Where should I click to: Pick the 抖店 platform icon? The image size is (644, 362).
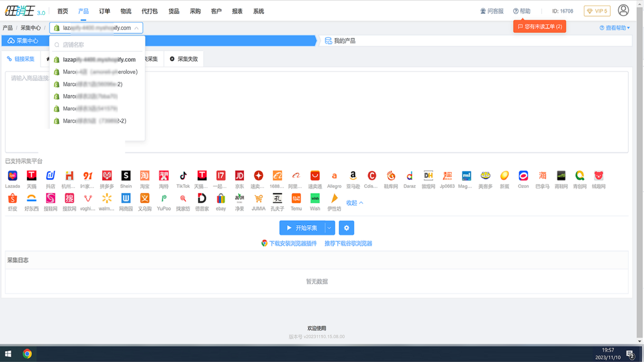[x=50, y=175]
